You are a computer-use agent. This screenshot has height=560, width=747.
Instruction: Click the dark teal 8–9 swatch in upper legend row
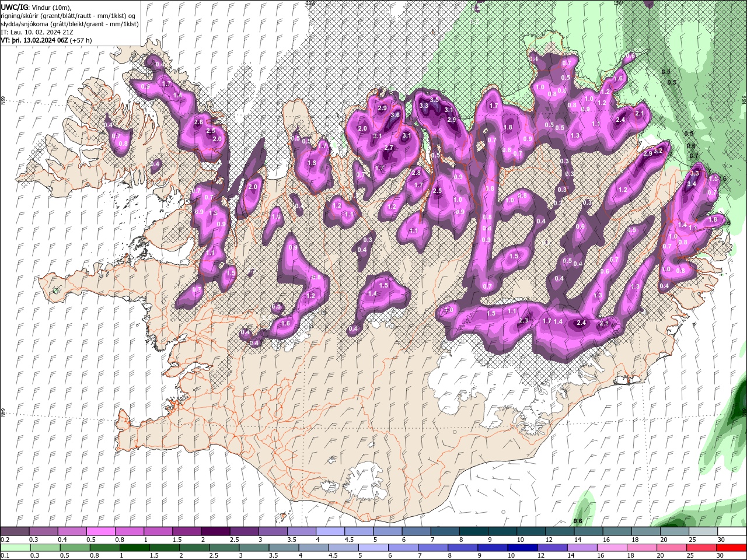473,531
